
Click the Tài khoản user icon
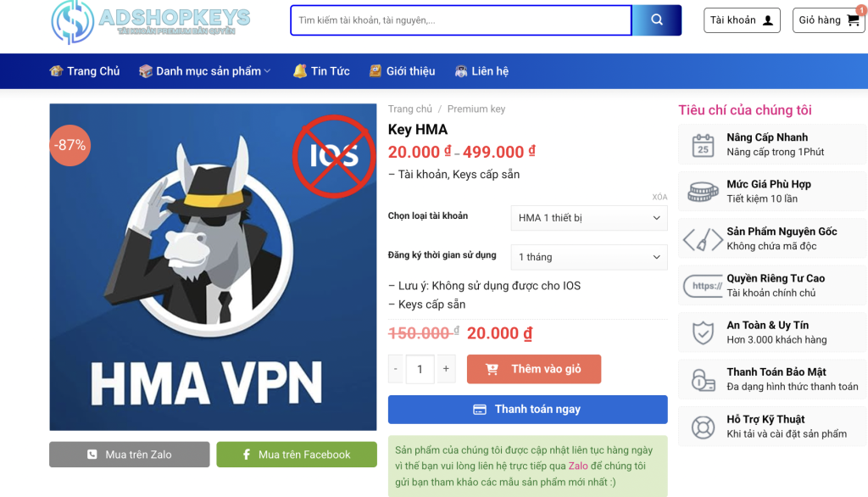768,20
